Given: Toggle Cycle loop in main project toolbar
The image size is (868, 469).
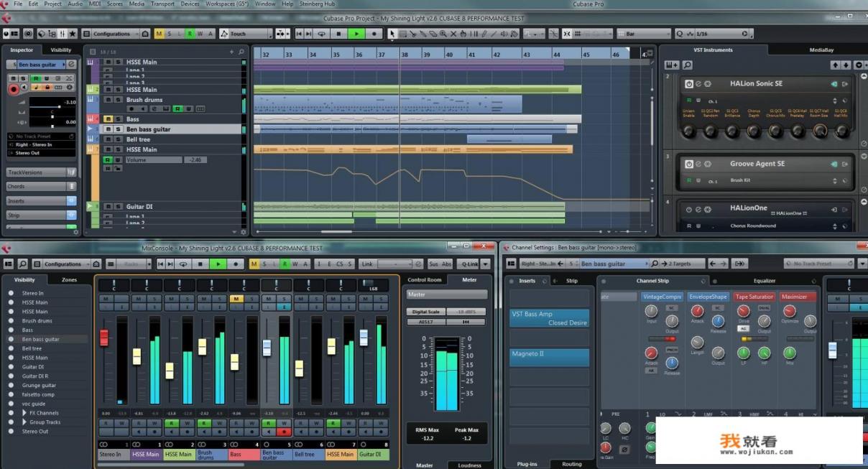Looking at the screenshot, I should (321, 33).
